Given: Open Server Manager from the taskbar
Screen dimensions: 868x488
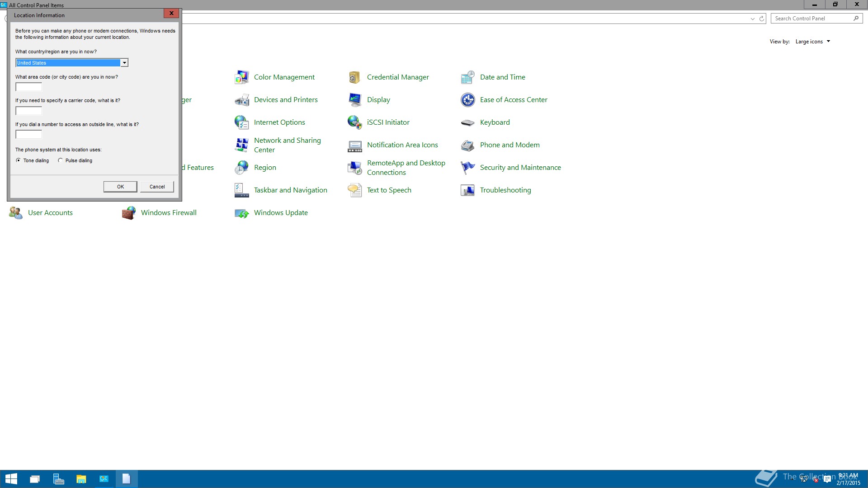Looking at the screenshot, I should pos(58,479).
